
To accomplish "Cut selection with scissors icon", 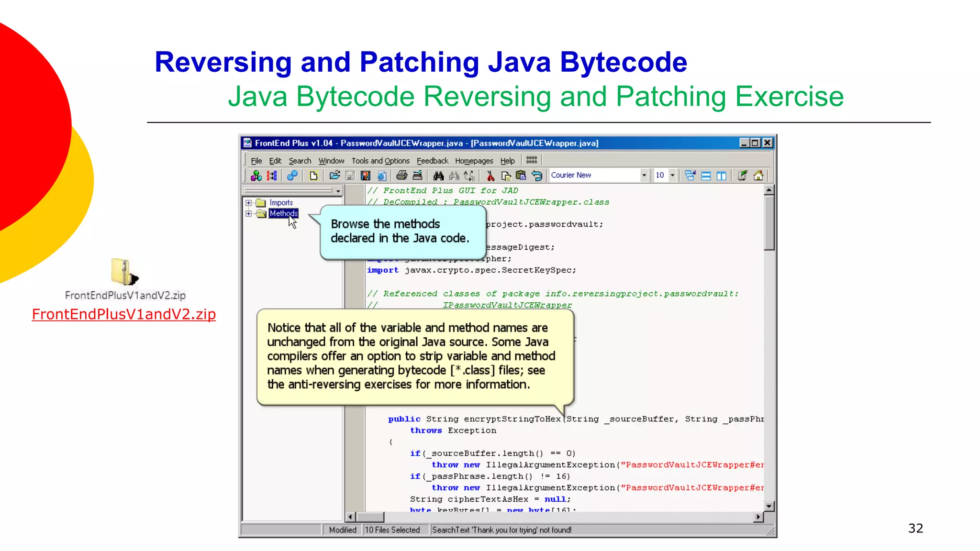I will tap(490, 176).
